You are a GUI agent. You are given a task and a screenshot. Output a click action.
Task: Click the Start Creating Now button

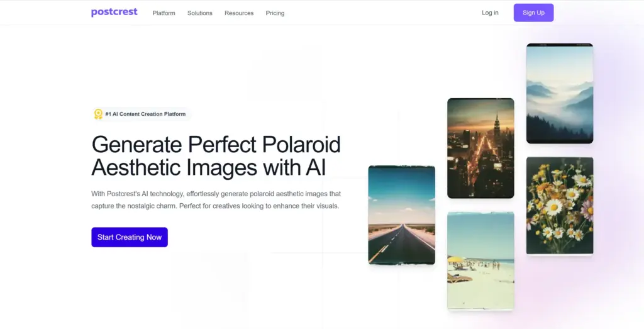click(x=130, y=237)
